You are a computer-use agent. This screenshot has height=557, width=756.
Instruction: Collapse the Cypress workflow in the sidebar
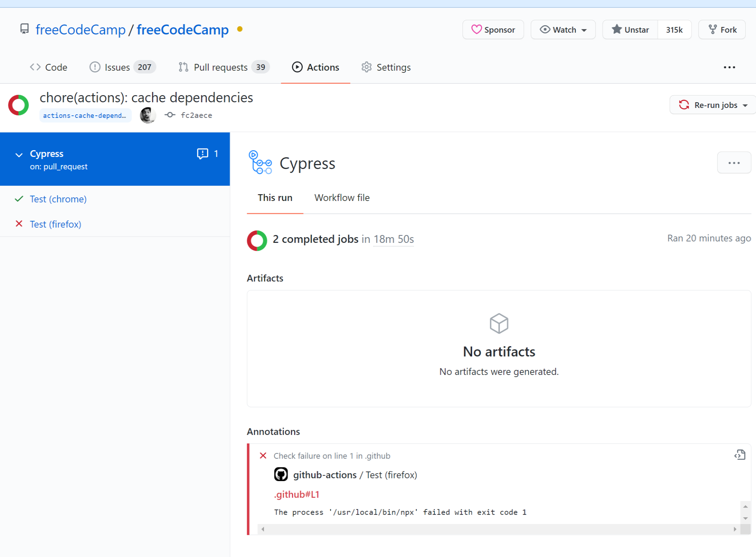(x=18, y=154)
